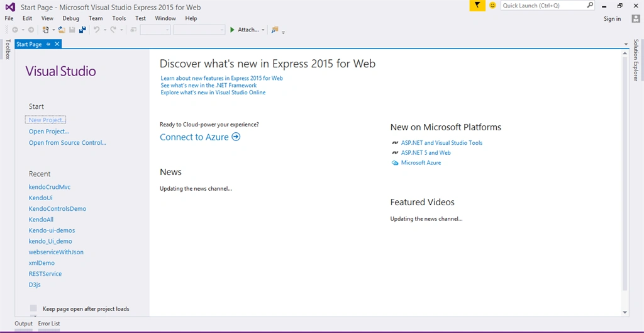Click the feedback smiley icon

(492, 6)
